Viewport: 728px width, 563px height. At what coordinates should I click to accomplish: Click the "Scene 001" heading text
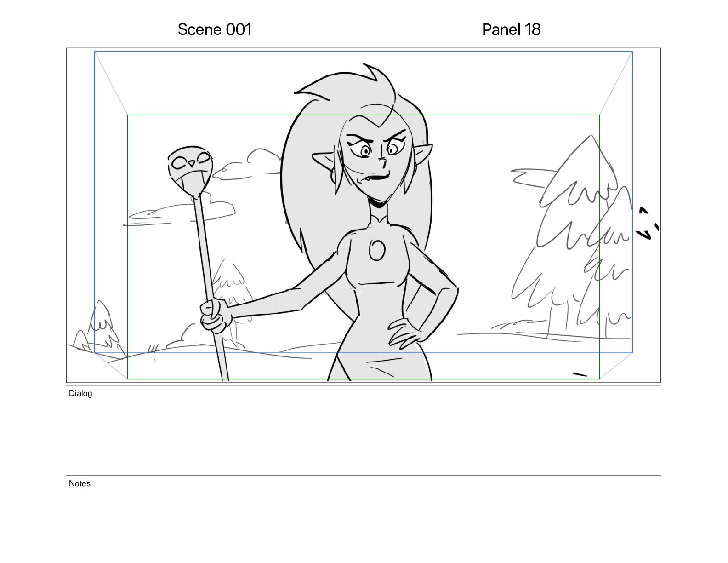215,29
